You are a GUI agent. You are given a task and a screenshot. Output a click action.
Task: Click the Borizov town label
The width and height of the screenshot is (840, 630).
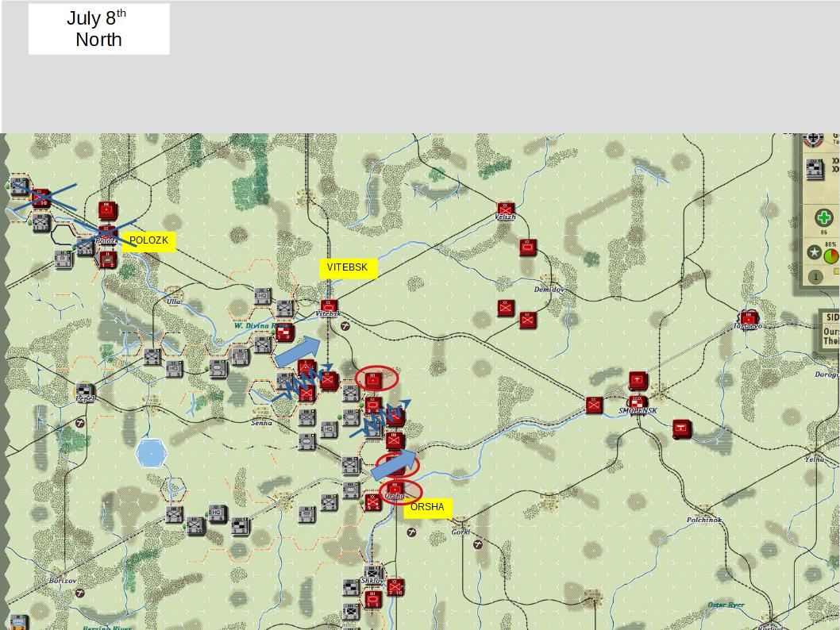pyautogui.click(x=63, y=581)
